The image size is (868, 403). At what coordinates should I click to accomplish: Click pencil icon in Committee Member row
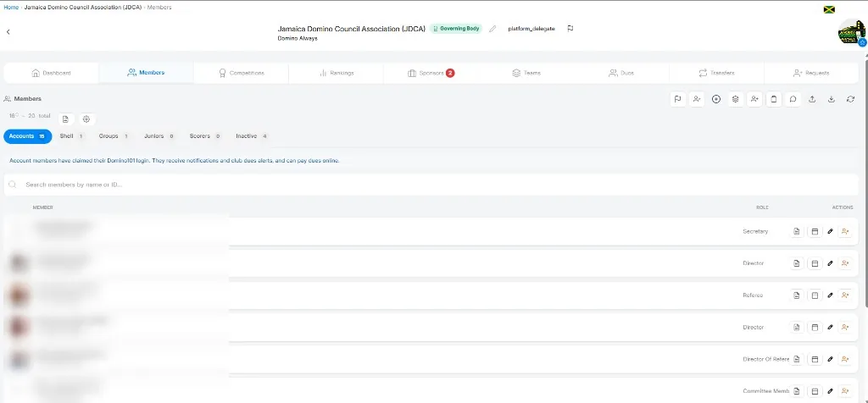pos(830,391)
